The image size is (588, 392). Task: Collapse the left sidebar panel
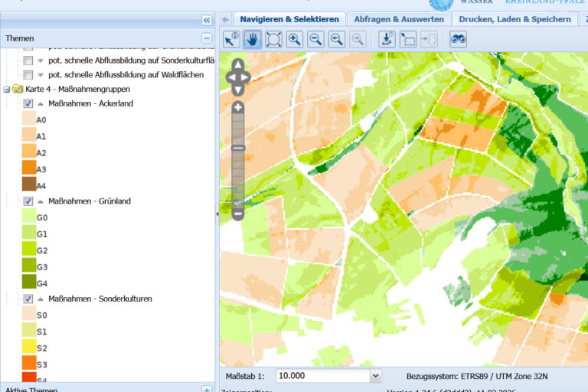tap(207, 20)
